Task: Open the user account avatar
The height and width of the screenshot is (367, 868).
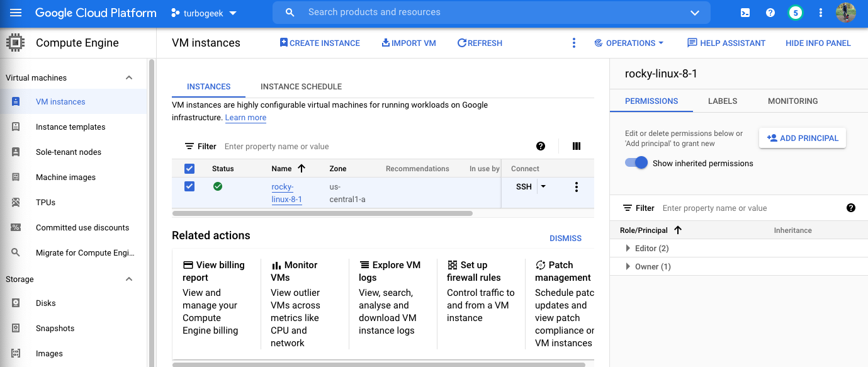Action: [846, 13]
